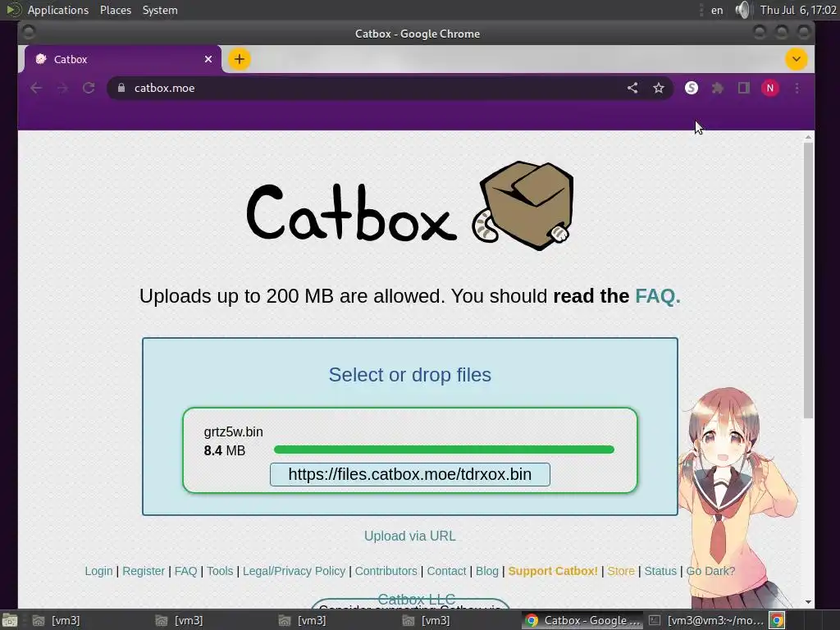Click the volume speaker icon

742,10
